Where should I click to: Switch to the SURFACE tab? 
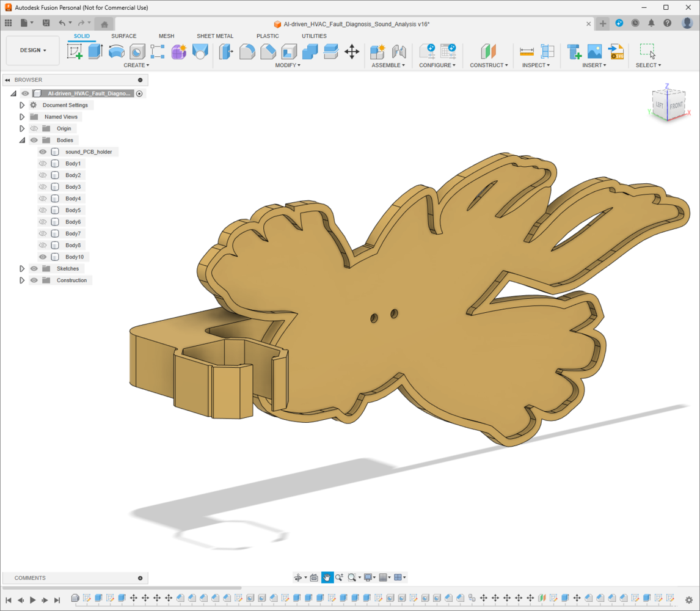click(123, 36)
